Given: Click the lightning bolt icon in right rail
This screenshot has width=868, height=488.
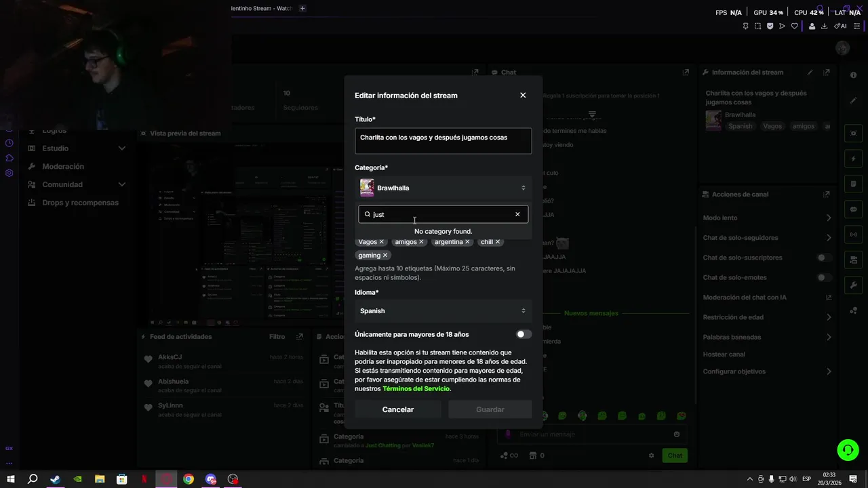Looking at the screenshot, I should 854,159.
